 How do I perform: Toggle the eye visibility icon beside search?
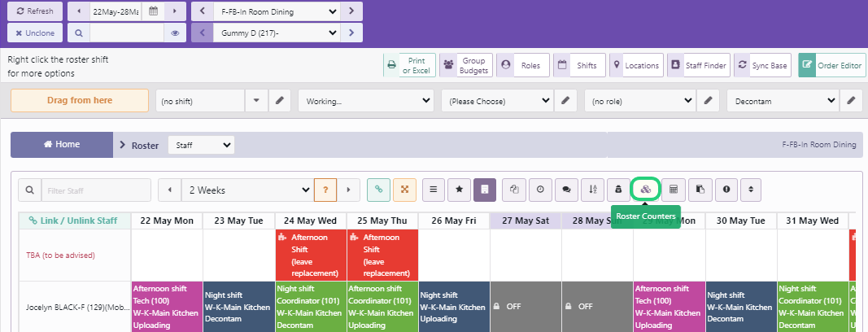pyautogui.click(x=174, y=33)
